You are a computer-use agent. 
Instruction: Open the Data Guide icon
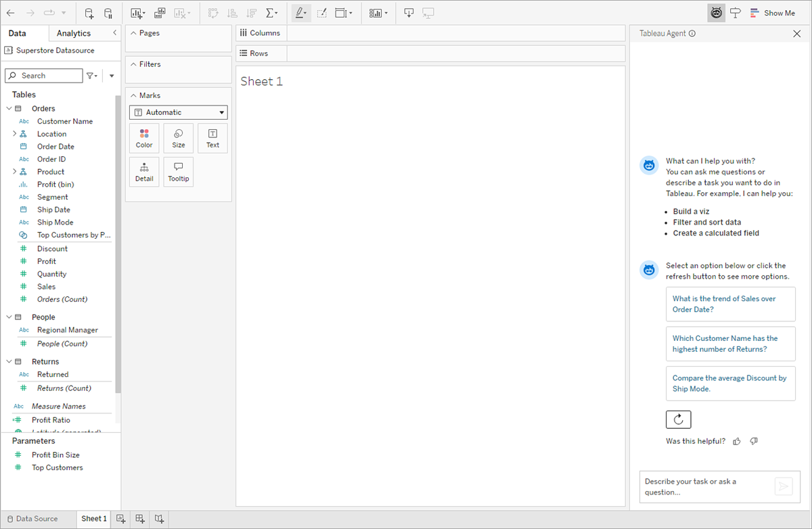tap(736, 13)
